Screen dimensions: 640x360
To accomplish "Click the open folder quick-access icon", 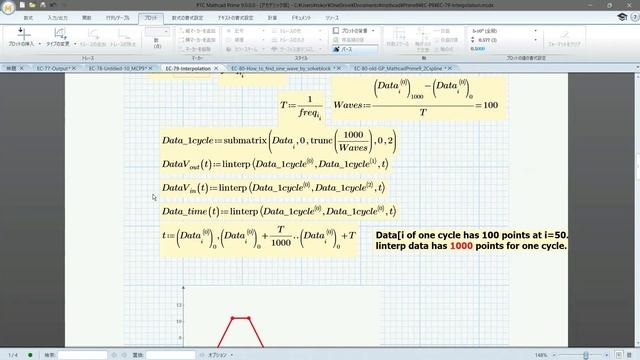I will coord(32,5).
